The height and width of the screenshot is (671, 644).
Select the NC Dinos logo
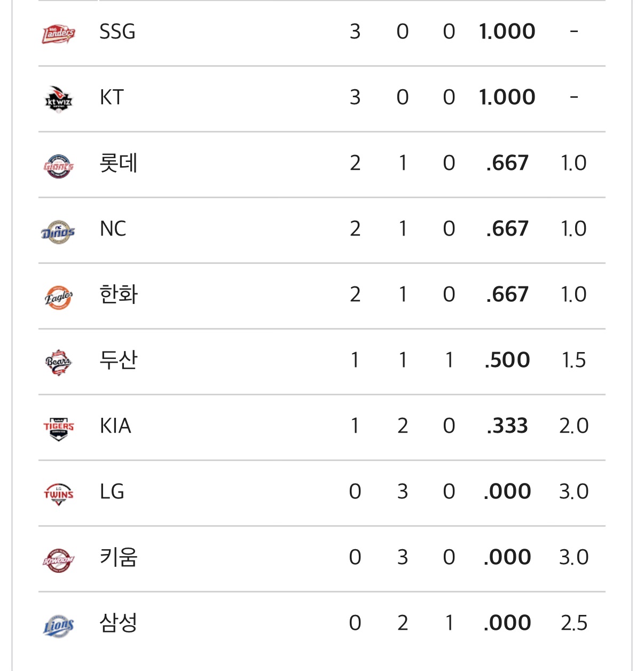(x=59, y=231)
